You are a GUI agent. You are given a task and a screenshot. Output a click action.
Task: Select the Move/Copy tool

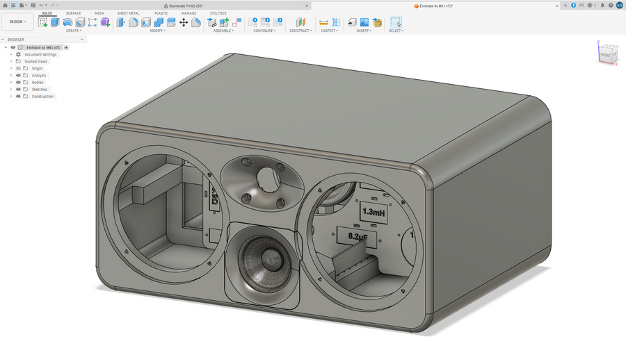click(184, 22)
